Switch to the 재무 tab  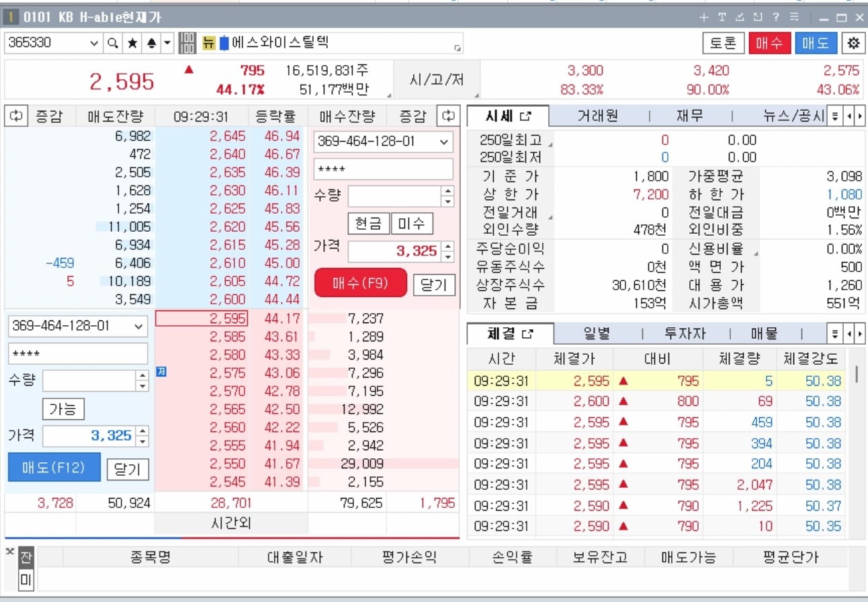[689, 116]
